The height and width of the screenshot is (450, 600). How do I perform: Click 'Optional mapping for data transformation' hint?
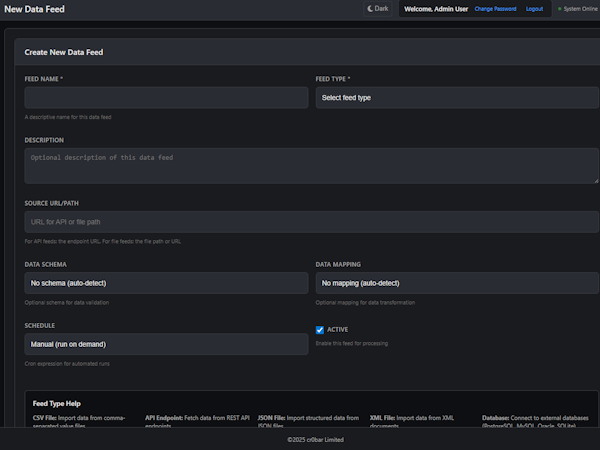[365, 302]
